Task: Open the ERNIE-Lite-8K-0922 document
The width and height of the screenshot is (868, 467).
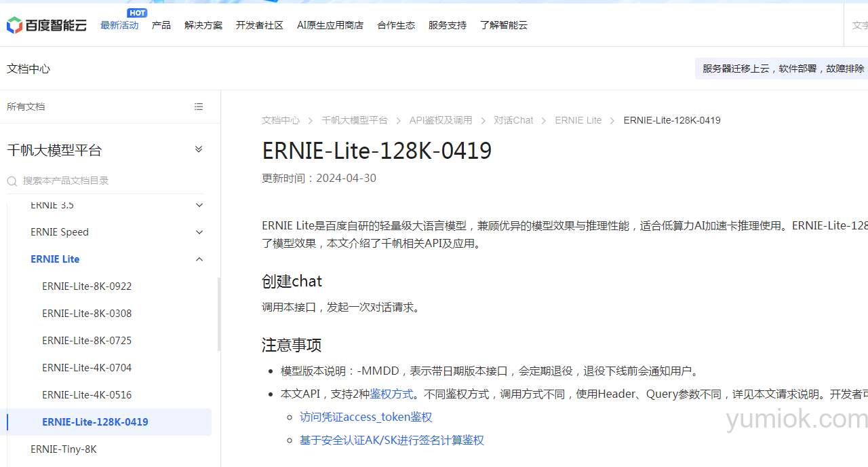Action: click(x=87, y=286)
